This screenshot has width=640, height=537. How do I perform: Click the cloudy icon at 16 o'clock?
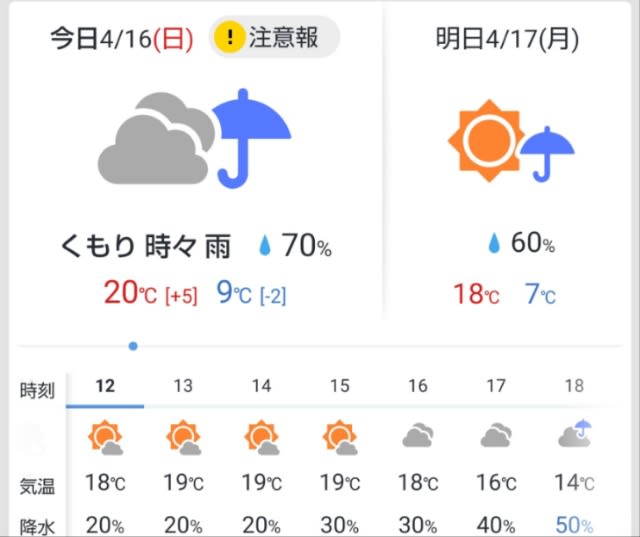pyautogui.click(x=418, y=435)
